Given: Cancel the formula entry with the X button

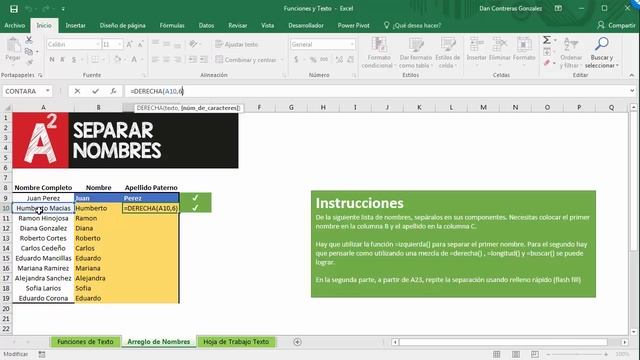Looking at the screenshot, I should 77,91.
